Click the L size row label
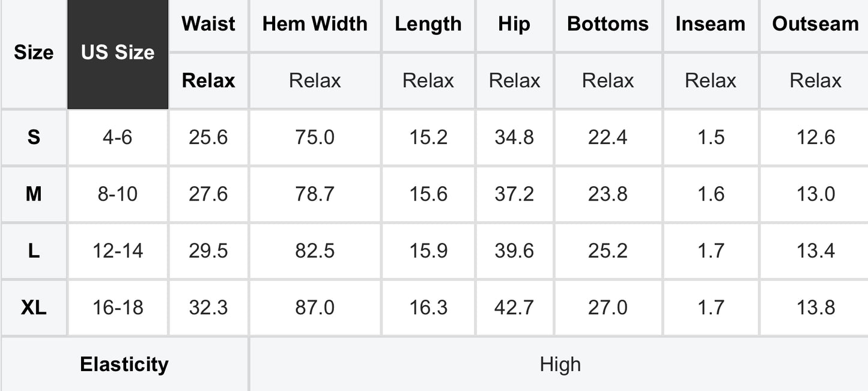This screenshot has width=868, height=391. pyautogui.click(x=34, y=251)
